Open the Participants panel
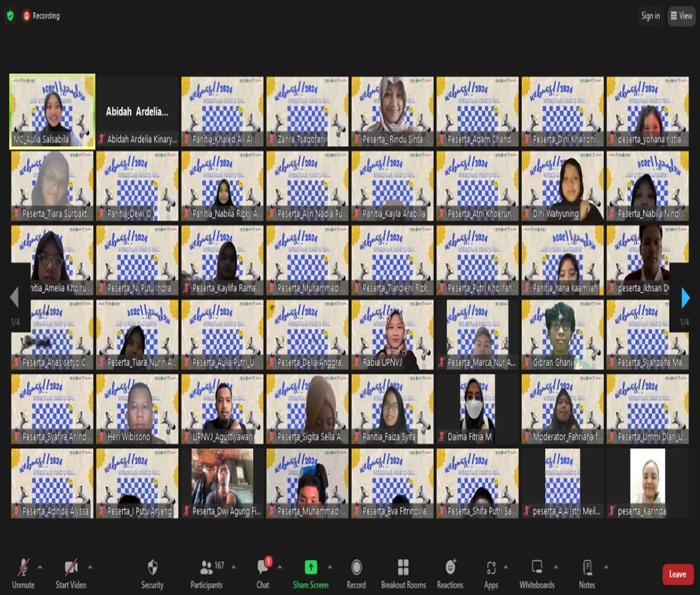The image size is (700, 595). click(x=207, y=568)
